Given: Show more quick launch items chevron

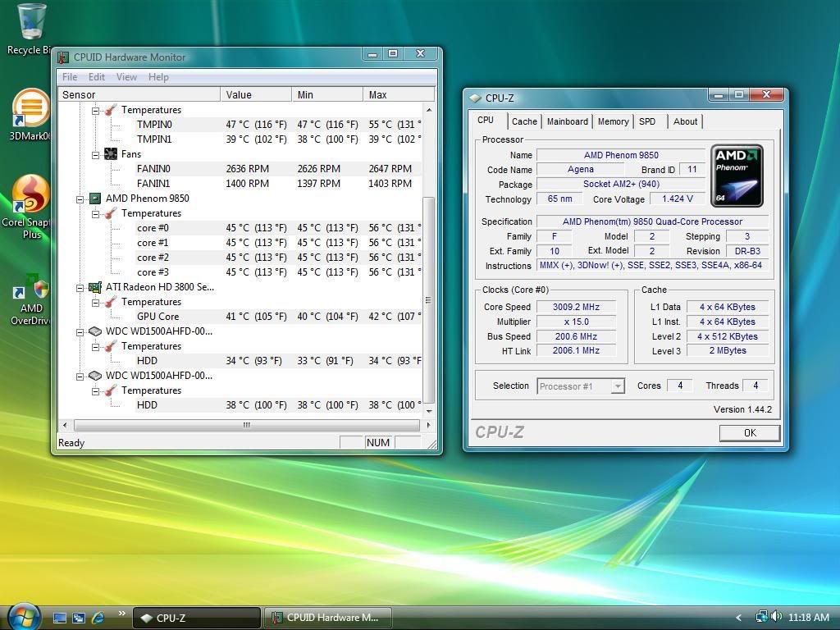Looking at the screenshot, I should 121,614.
